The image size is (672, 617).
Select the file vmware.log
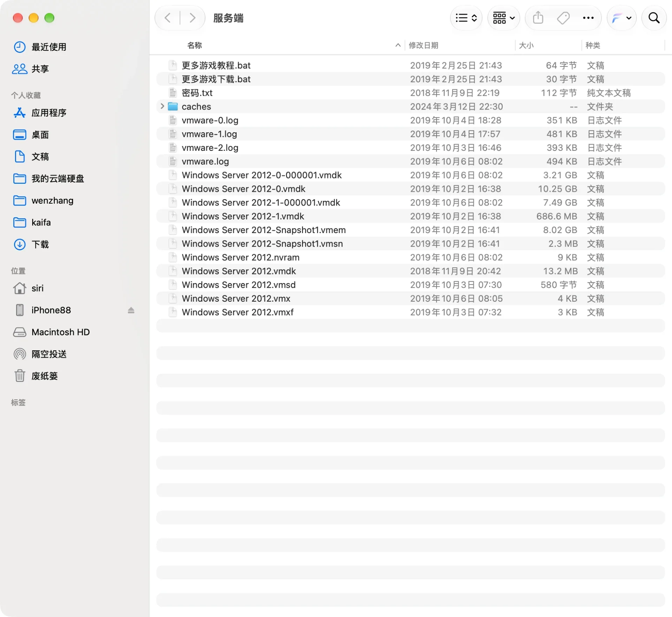411,161
